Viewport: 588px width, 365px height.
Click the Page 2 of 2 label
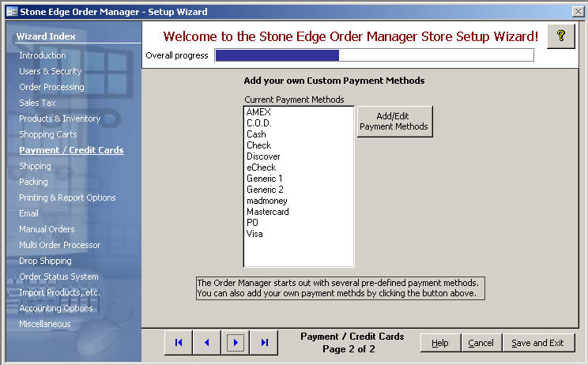(349, 349)
